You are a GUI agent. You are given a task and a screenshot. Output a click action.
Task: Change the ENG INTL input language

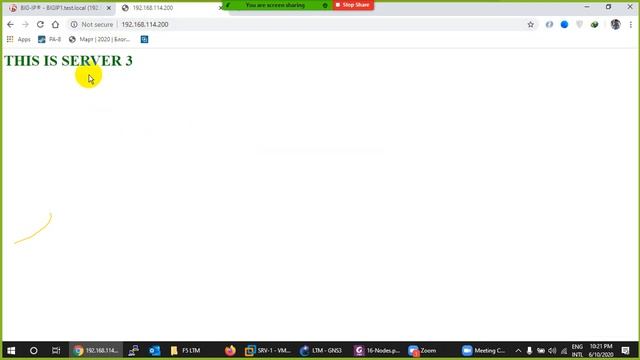pyautogui.click(x=577, y=350)
